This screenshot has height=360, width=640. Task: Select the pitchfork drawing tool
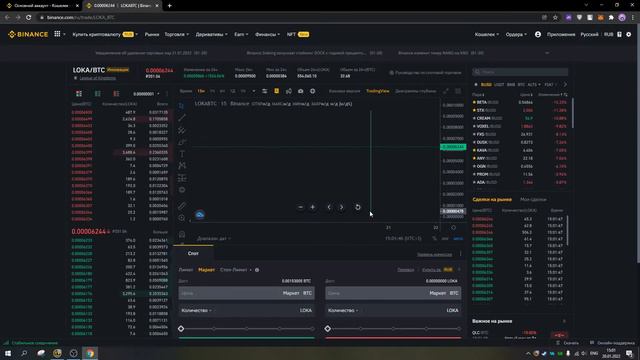pyautogui.click(x=182, y=130)
